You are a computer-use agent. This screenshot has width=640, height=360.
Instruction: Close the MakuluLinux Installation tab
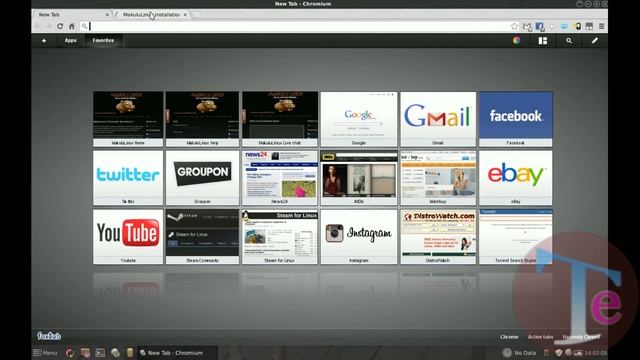pyautogui.click(x=185, y=15)
